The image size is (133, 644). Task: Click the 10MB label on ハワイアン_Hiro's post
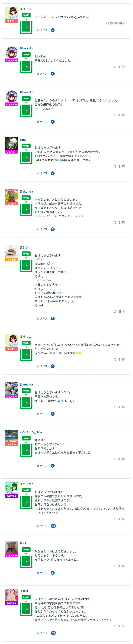point(26,439)
